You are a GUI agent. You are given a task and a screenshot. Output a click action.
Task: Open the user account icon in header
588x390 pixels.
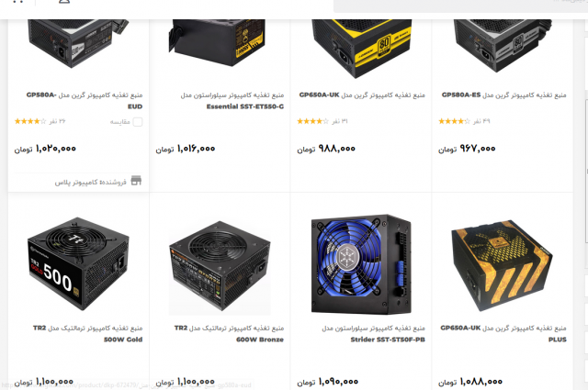coord(64,2)
